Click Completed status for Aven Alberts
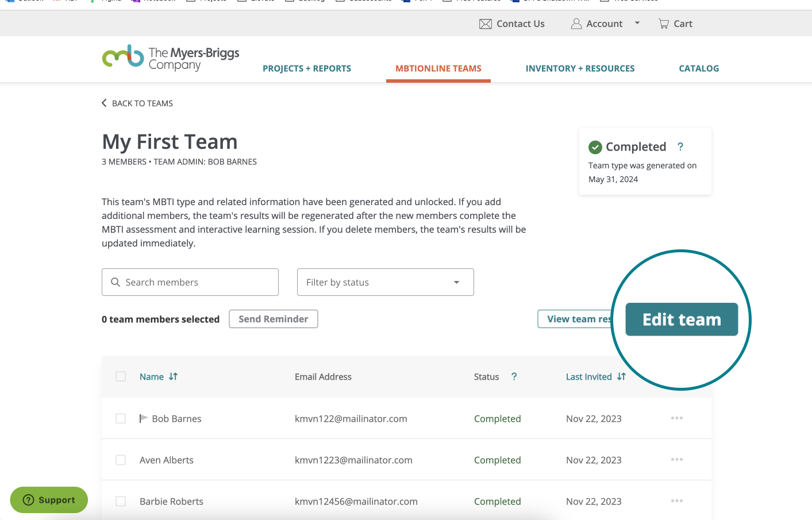The image size is (812, 520). [498, 460]
